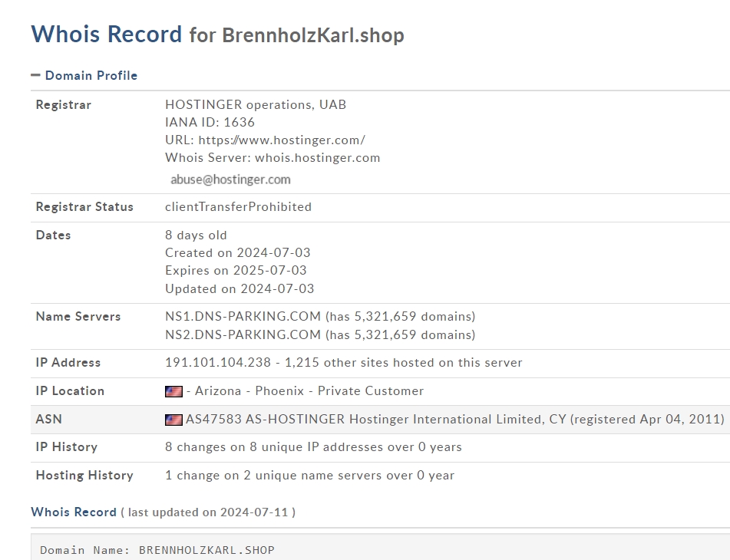Click the IP Location row label
The width and height of the screenshot is (730, 560).
click(70, 391)
